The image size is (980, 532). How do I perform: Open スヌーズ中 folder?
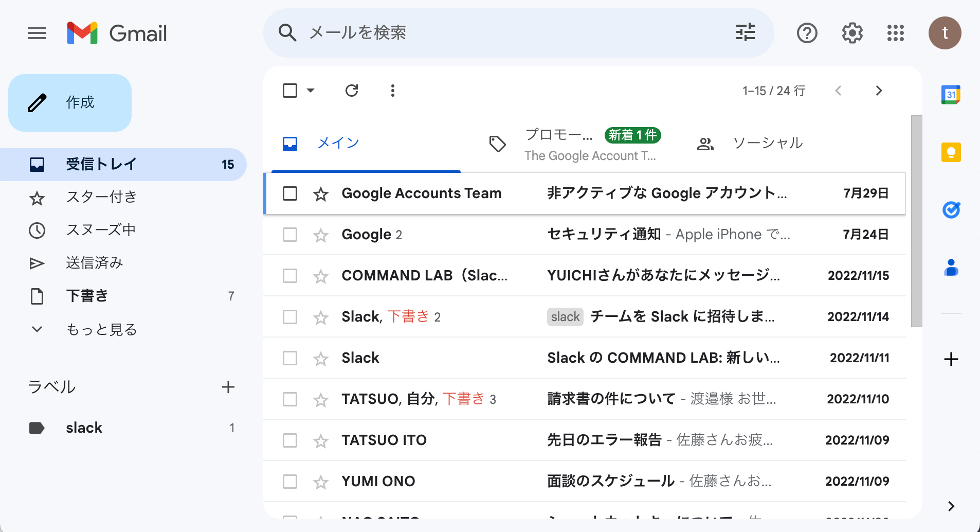123,230
